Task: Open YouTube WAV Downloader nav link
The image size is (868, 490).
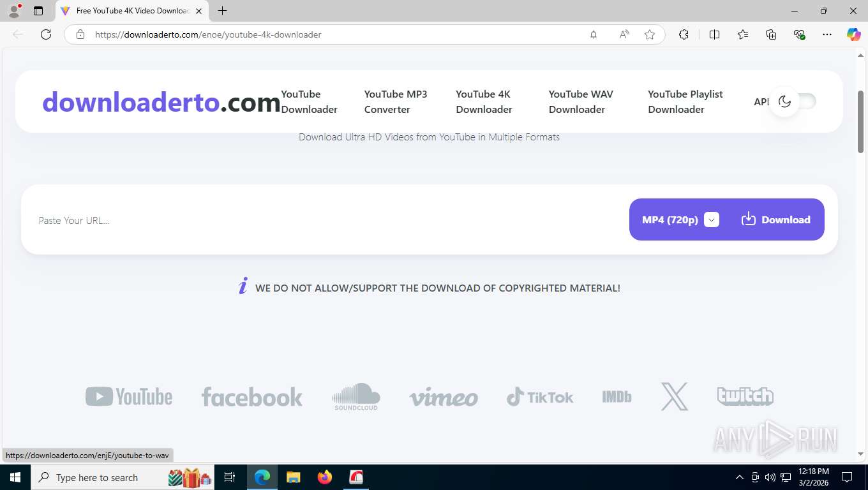Action: (x=581, y=102)
